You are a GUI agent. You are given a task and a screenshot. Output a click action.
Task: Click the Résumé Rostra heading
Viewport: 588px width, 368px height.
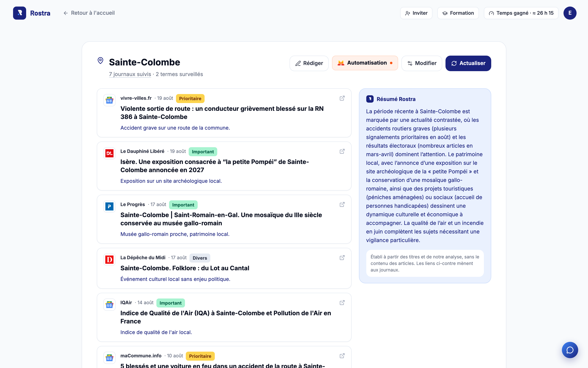point(396,99)
